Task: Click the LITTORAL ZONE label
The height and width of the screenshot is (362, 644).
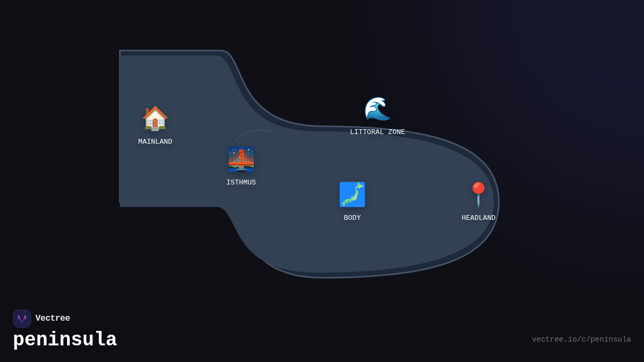Action: pyautogui.click(x=377, y=132)
